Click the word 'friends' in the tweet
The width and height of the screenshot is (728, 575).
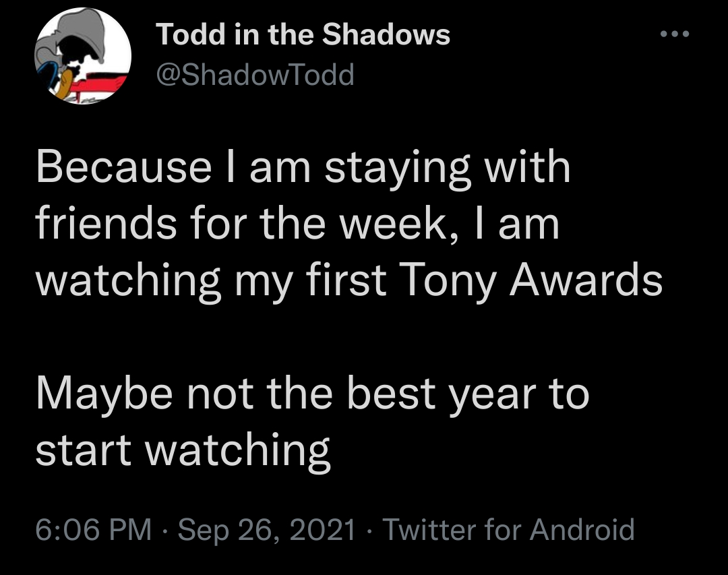(107, 224)
